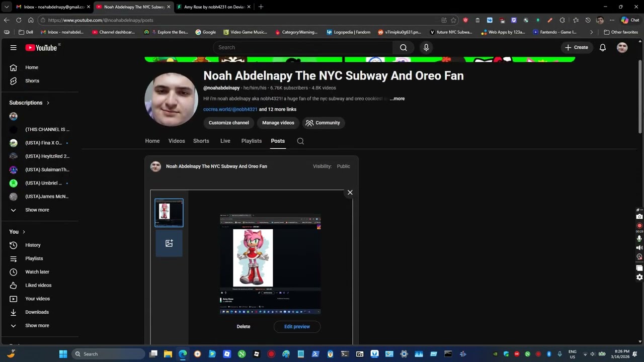Switch to the channel Home tab
The height and width of the screenshot is (362, 644).
152,141
